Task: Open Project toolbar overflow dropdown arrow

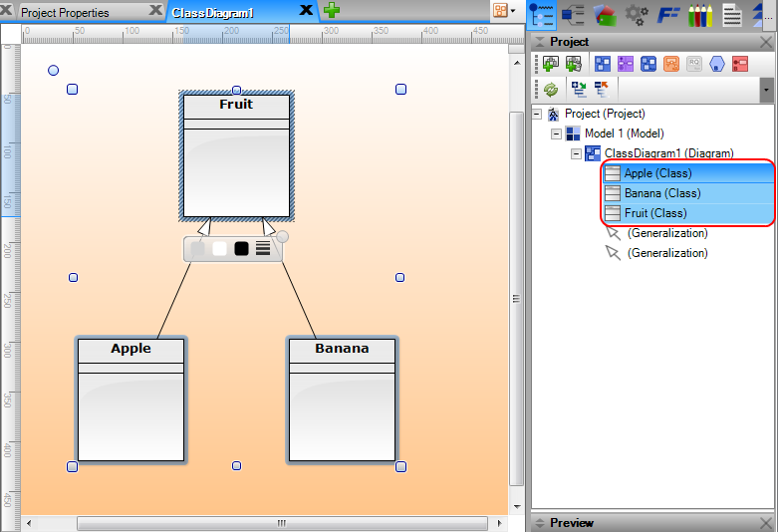Action: point(767,91)
